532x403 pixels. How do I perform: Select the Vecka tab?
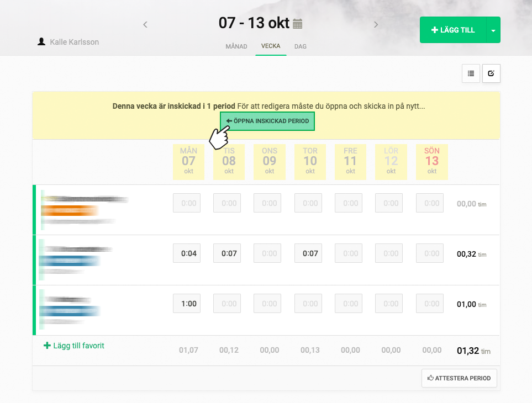(271, 46)
